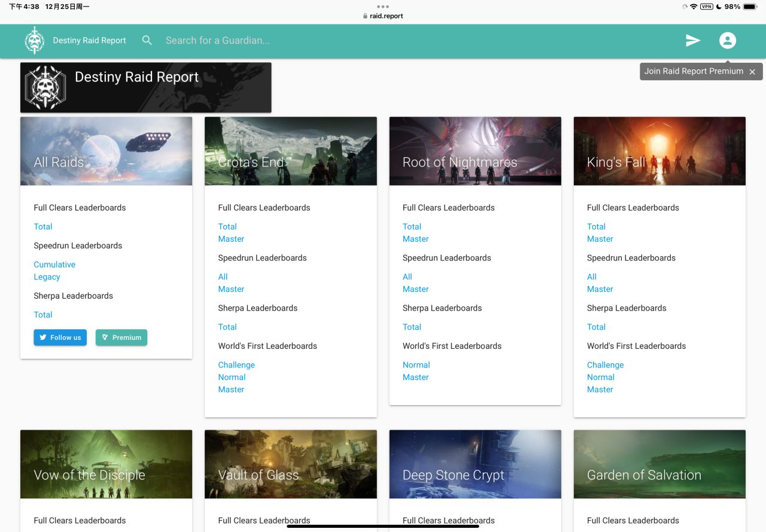Image resolution: width=766 pixels, height=532 pixels.
Task: Click the Follow us Twitter button
Action: click(60, 338)
